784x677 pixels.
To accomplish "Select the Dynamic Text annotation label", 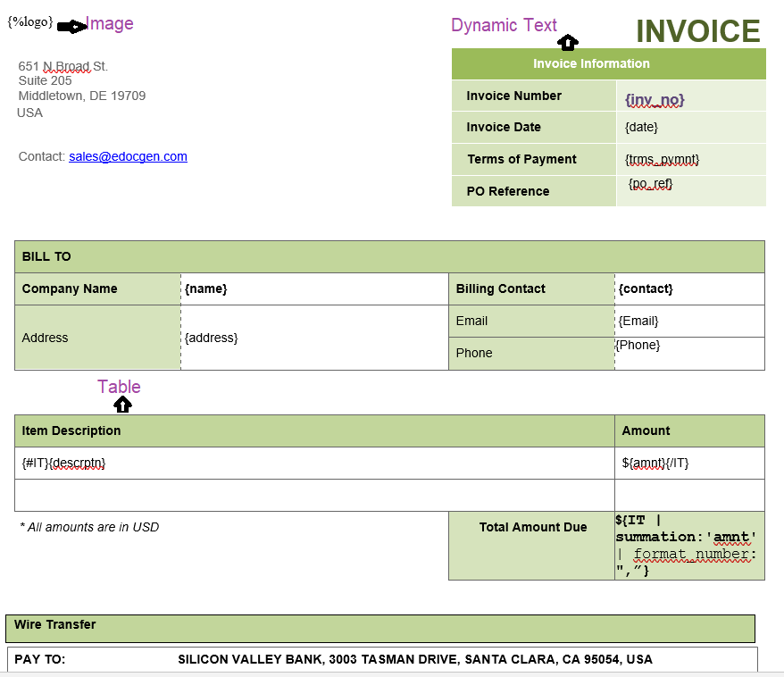I will point(504,25).
